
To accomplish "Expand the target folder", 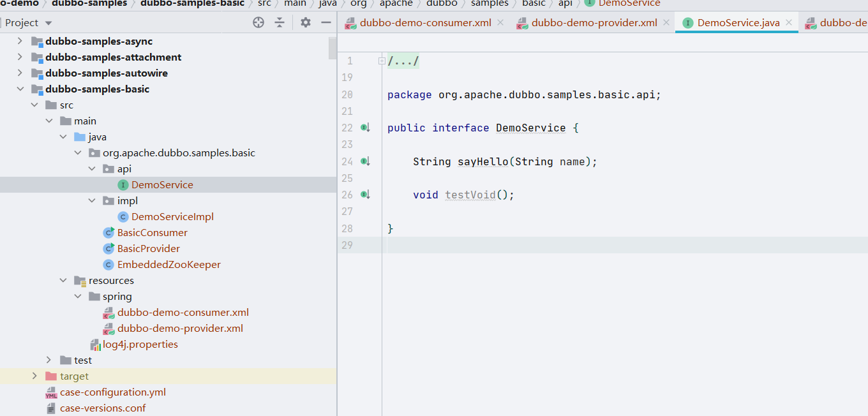I will [34, 376].
